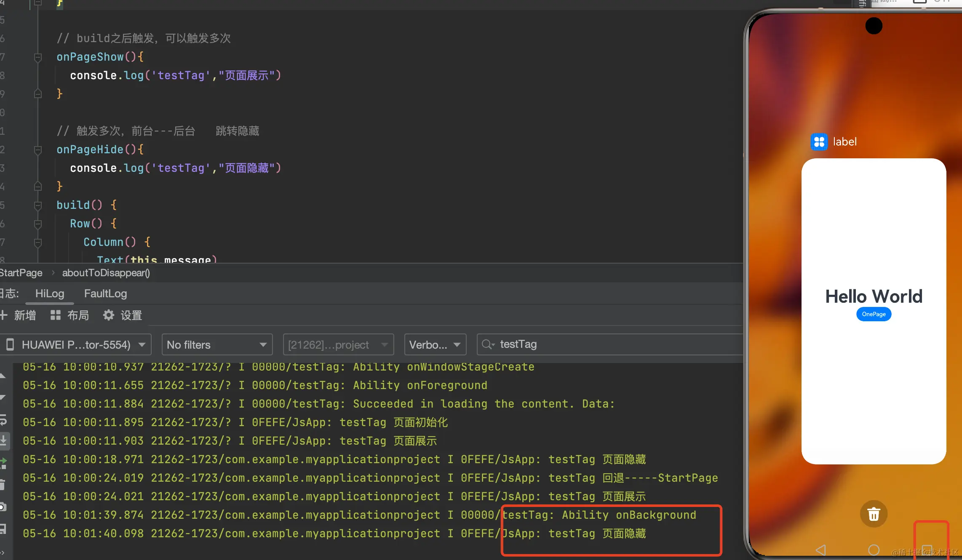The height and width of the screenshot is (560, 962).
Task: Collapse the onPageShow code fold marker
Action: [x=38, y=57]
